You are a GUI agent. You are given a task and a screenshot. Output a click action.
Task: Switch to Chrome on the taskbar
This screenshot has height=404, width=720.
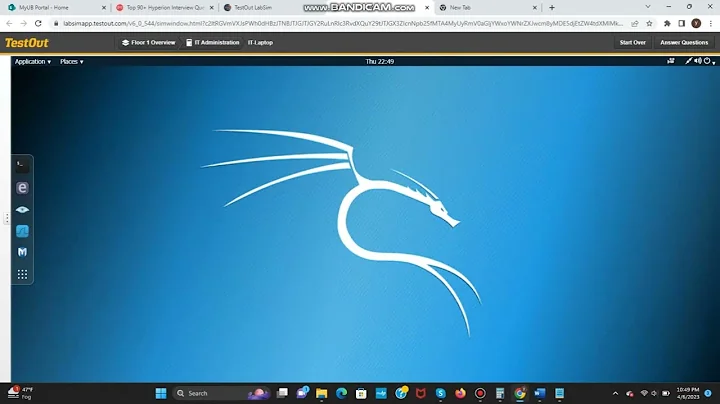(520, 393)
